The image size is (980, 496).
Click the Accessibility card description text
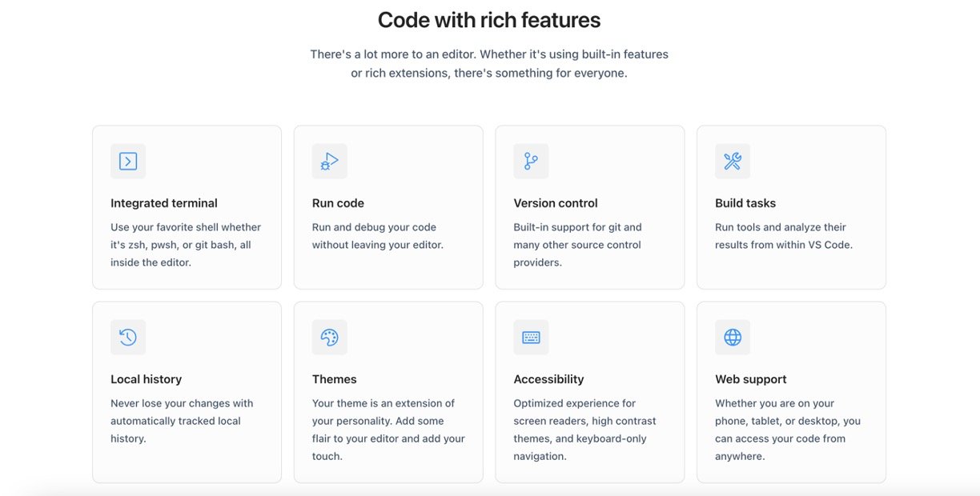pos(584,430)
